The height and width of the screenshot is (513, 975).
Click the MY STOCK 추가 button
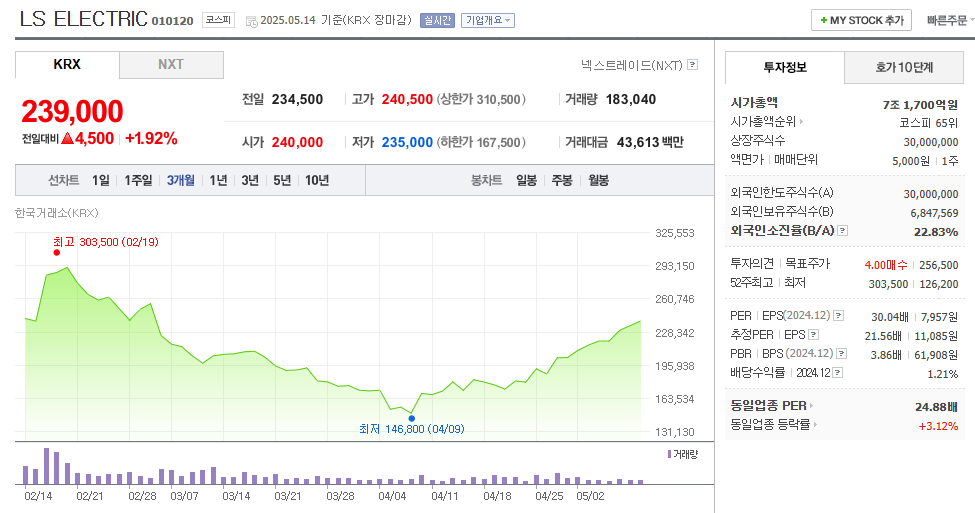[x=861, y=21]
